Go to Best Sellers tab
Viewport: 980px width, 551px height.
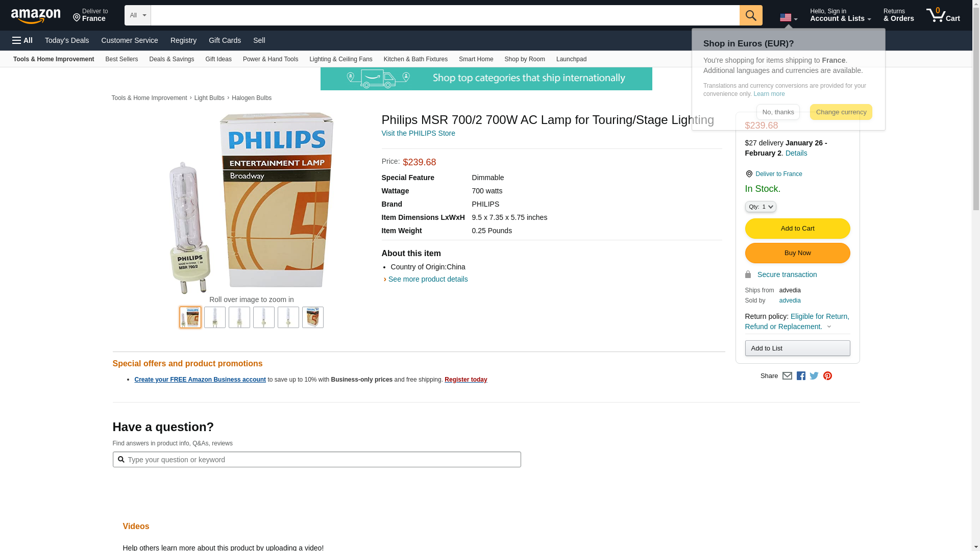coord(121,59)
